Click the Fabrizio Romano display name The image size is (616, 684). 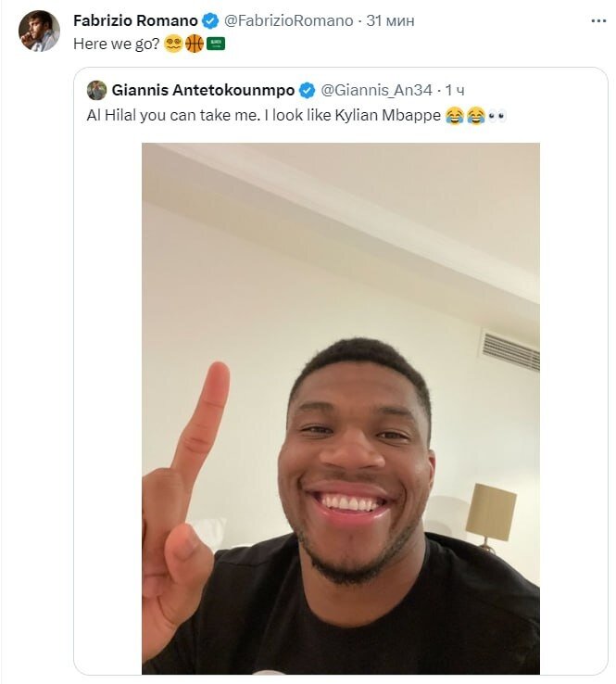click(135, 20)
